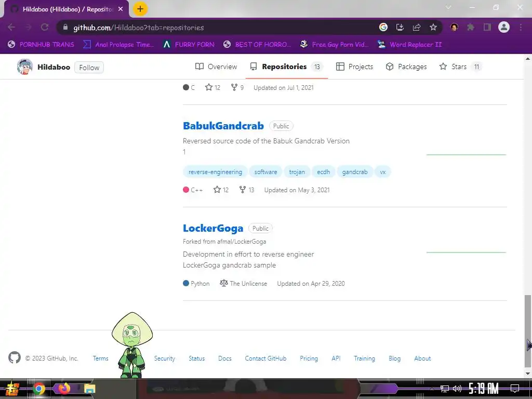This screenshot has width=532, height=399.
Task: Switch to the Overview tab
Action: tap(216, 66)
